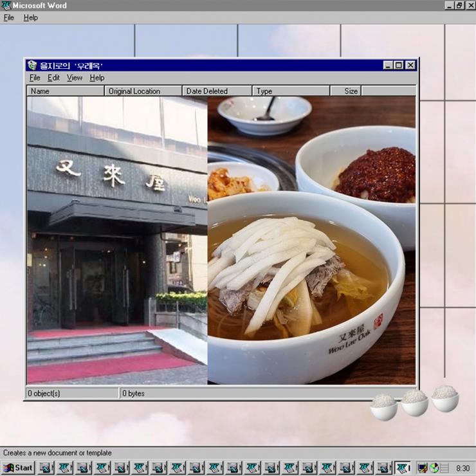This screenshot has height=476, width=476.
Task: Minimize the 우래옥 inner window
Action: click(388, 65)
